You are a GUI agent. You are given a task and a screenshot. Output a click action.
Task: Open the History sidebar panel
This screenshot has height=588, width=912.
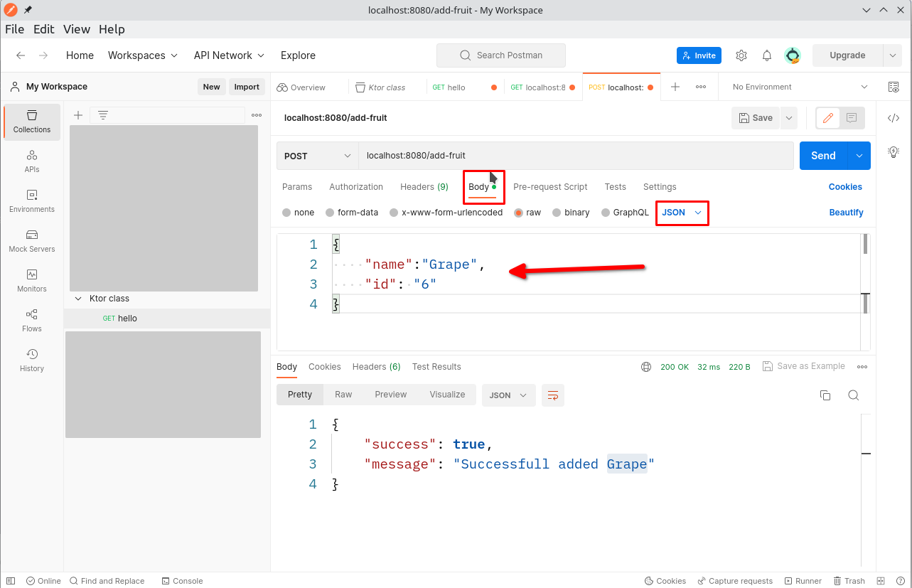(32, 360)
